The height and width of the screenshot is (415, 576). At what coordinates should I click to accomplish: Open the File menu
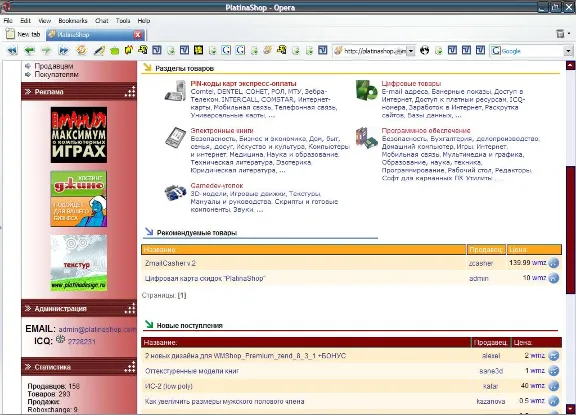pos(8,21)
